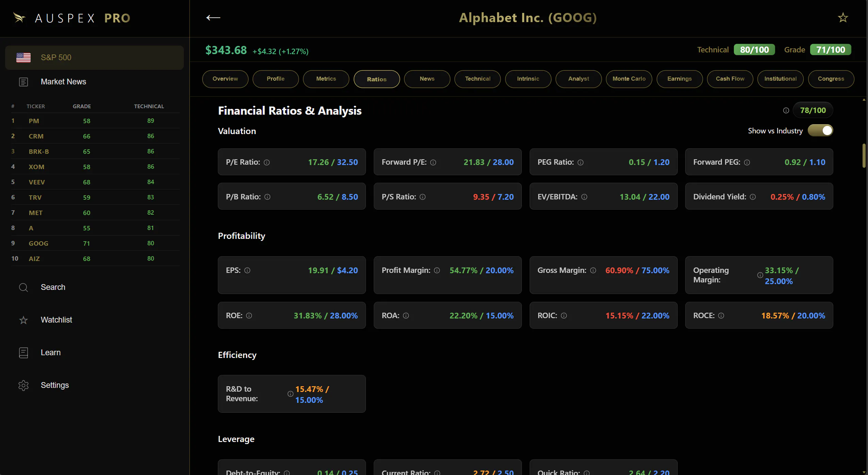868x475 pixels.
Task: Toggle the Show vs Industry switch
Action: (x=820, y=131)
